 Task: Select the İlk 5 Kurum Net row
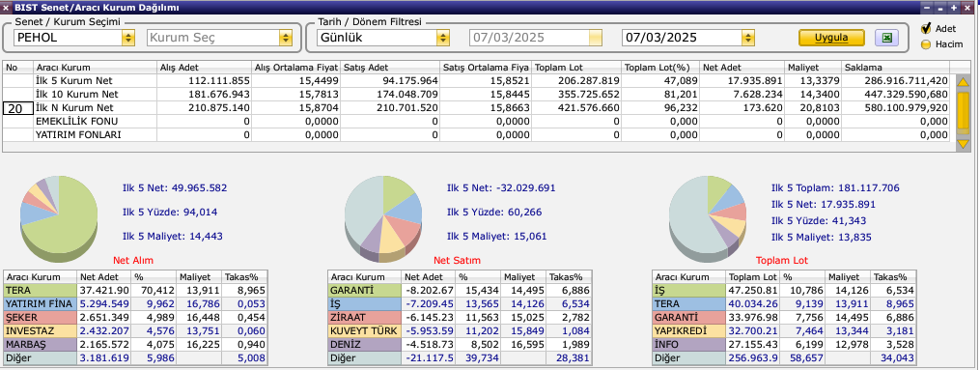(x=476, y=80)
